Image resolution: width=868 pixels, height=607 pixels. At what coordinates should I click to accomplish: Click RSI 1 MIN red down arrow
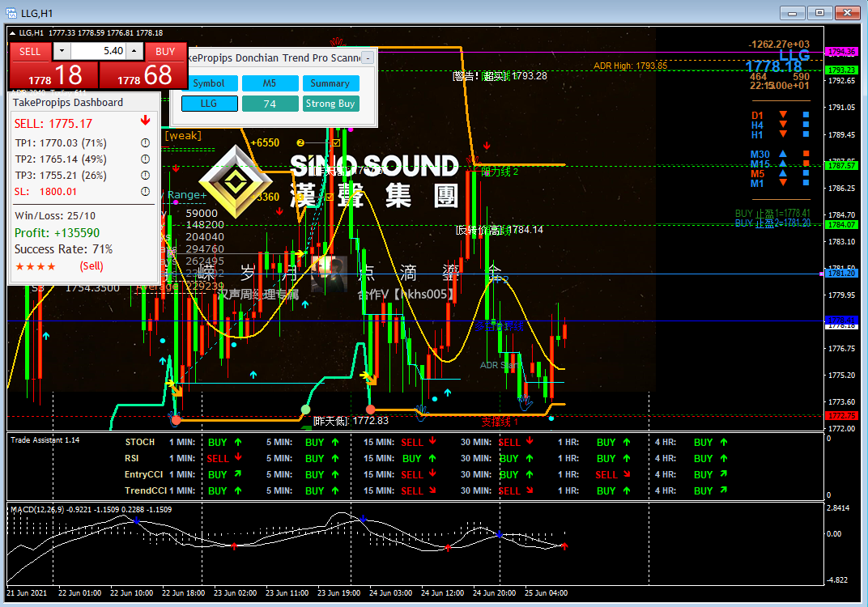[x=238, y=457]
